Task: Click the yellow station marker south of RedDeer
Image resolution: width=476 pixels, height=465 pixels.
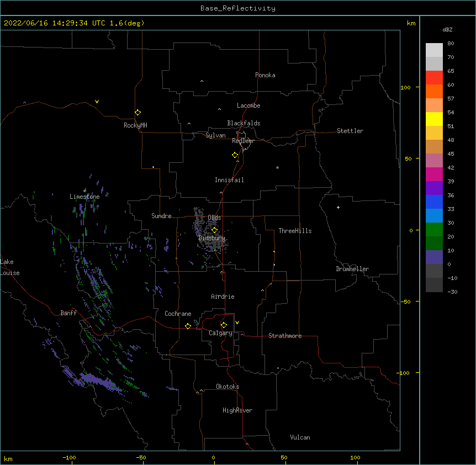Action: 235,155
